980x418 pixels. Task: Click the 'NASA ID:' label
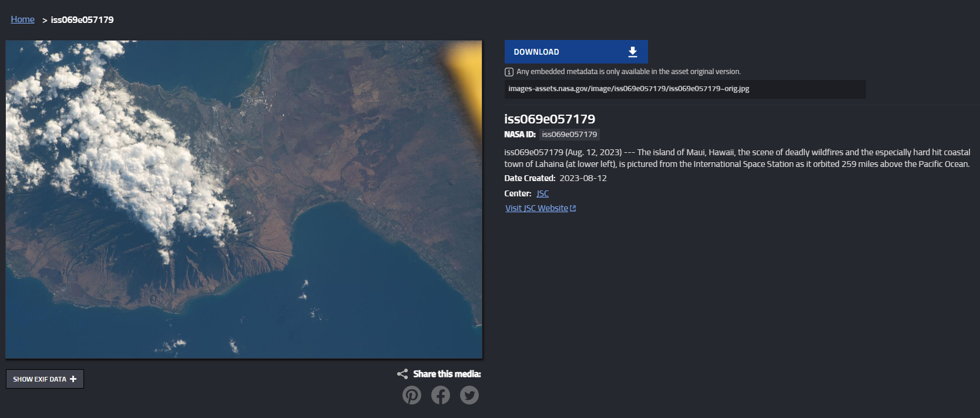[x=520, y=135]
